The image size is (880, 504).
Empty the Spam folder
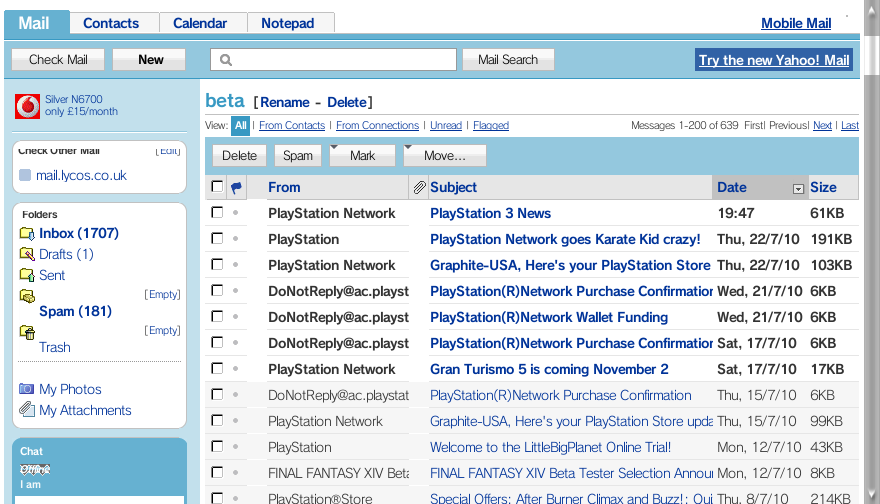[162, 294]
